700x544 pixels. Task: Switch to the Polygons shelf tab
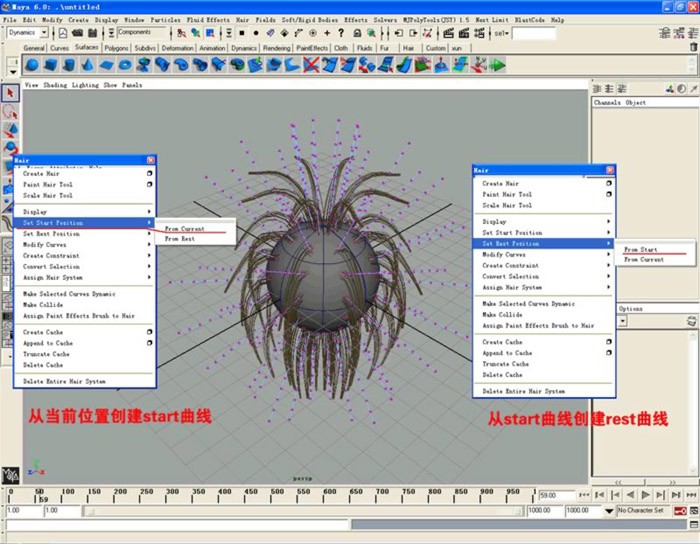click(x=116, y=48)
